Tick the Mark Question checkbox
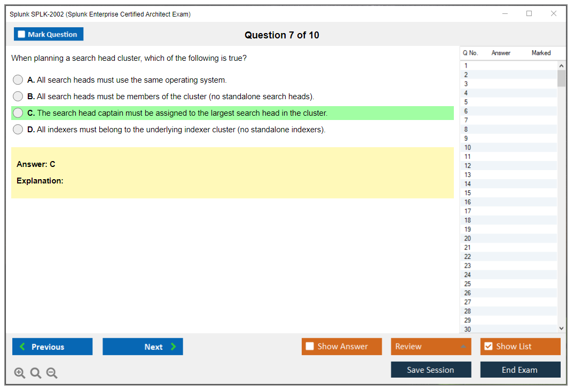Image resolution: width=574 pixels, height=392 pixels. (22, 35)
